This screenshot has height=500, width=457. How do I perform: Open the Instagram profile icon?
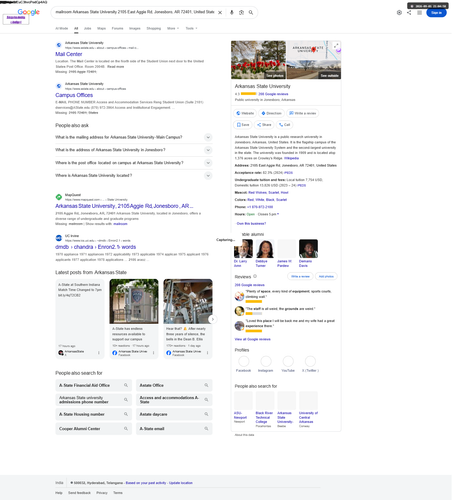[266, 361]
